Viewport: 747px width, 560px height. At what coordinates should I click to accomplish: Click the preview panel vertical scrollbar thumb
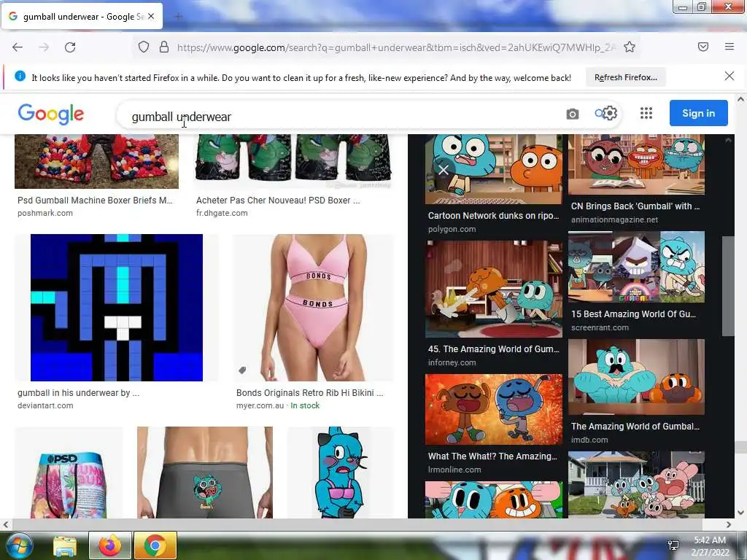click(x=728, y=286)
